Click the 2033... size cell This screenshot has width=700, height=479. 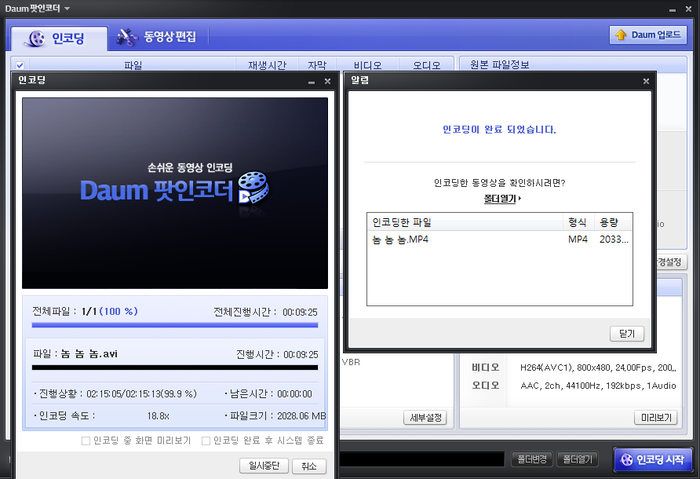[x=614, y=239]
